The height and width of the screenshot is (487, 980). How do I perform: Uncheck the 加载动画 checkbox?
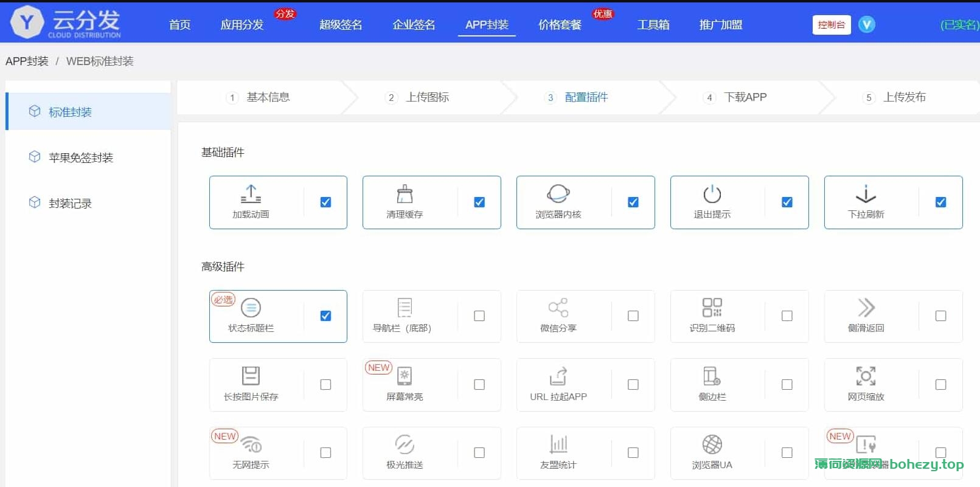tap(325, 202)
